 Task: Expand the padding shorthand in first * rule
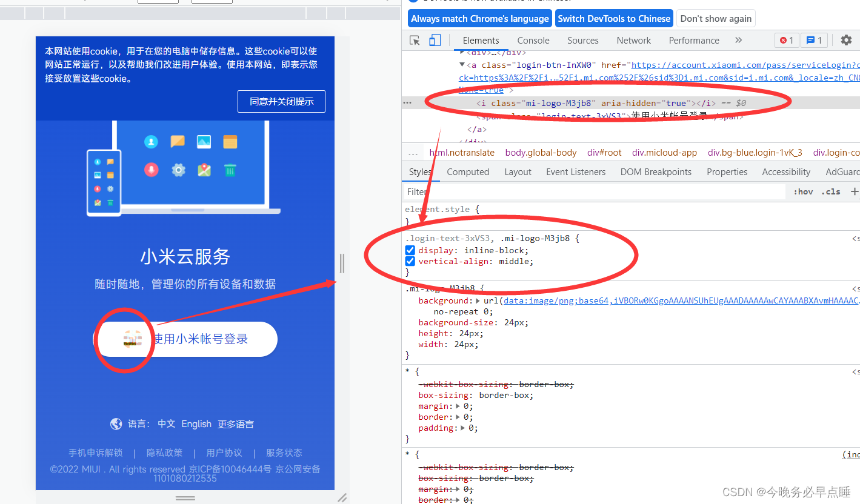coord(462,428)
